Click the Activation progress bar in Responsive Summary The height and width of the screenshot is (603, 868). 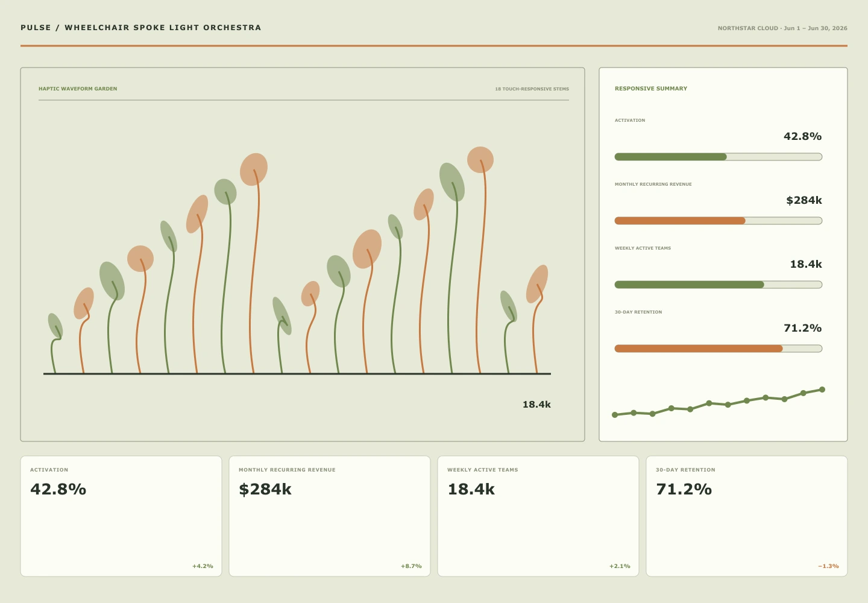(719, 157)
